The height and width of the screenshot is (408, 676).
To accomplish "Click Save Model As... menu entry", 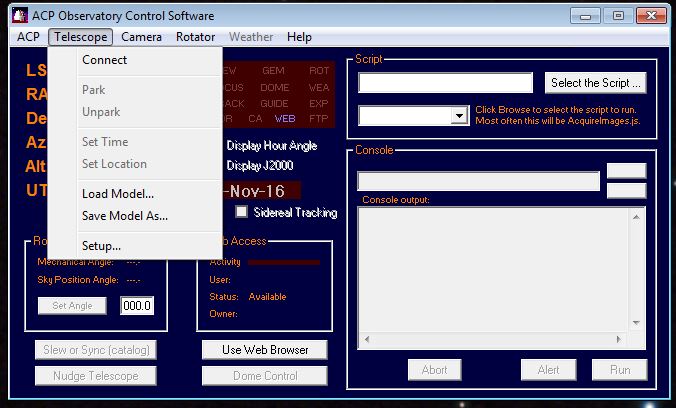I will pyautogui.click(x=125, y=215).
